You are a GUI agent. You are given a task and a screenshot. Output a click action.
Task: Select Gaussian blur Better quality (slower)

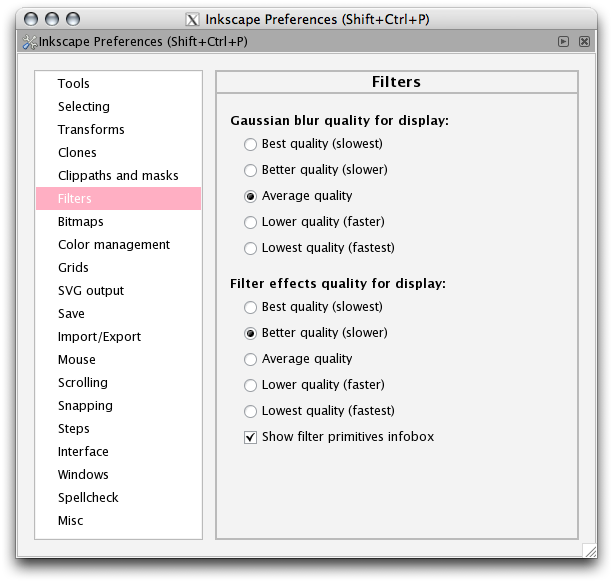pos(315,170)
